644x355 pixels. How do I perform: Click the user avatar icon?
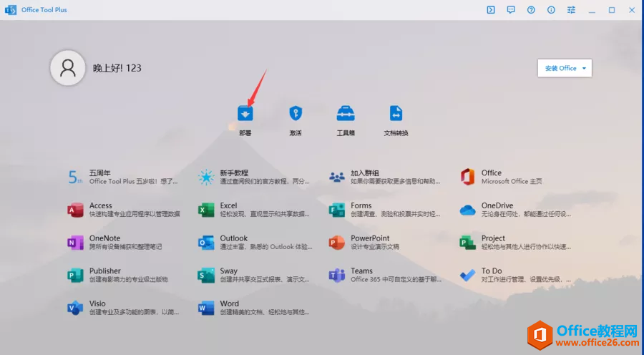[68, 68]
